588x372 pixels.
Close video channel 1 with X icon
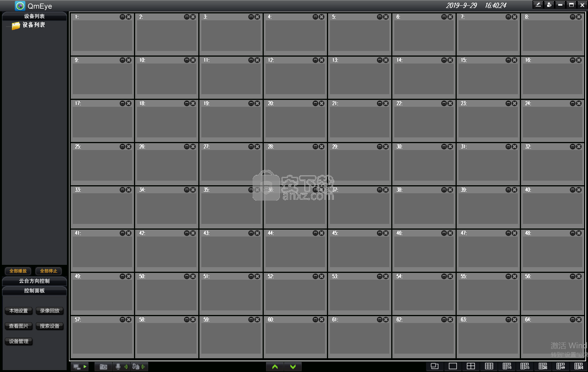(129, 17)
